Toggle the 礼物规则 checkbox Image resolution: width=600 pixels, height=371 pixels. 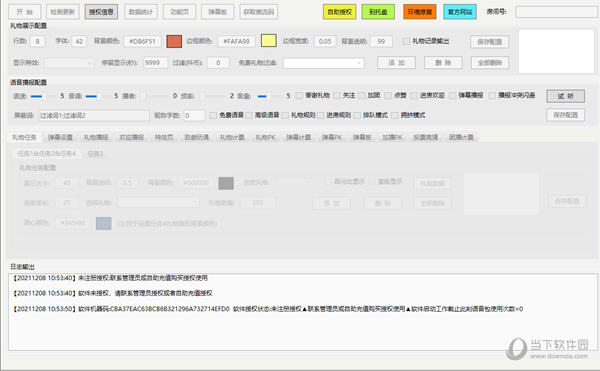[x=285, y=115]
